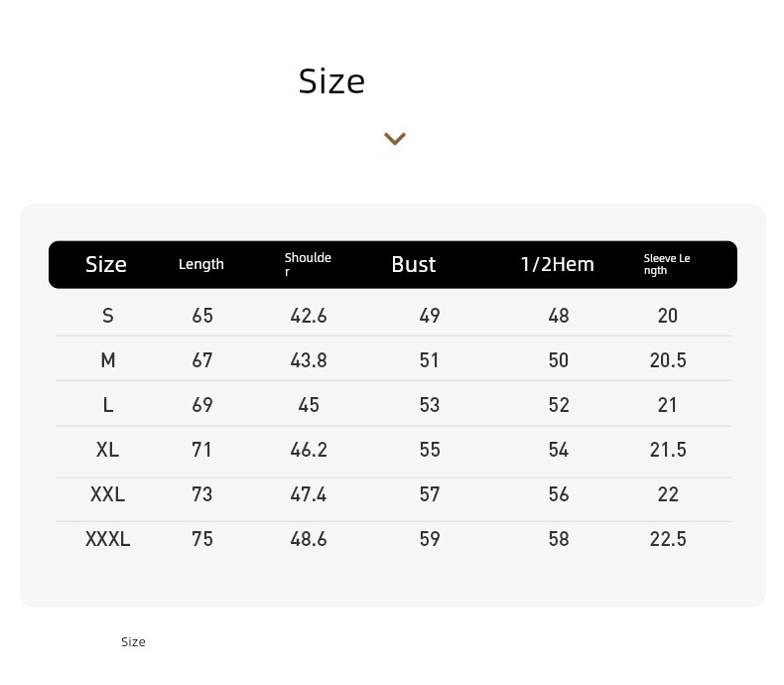Pick the XL size row label

pos(108,450)
